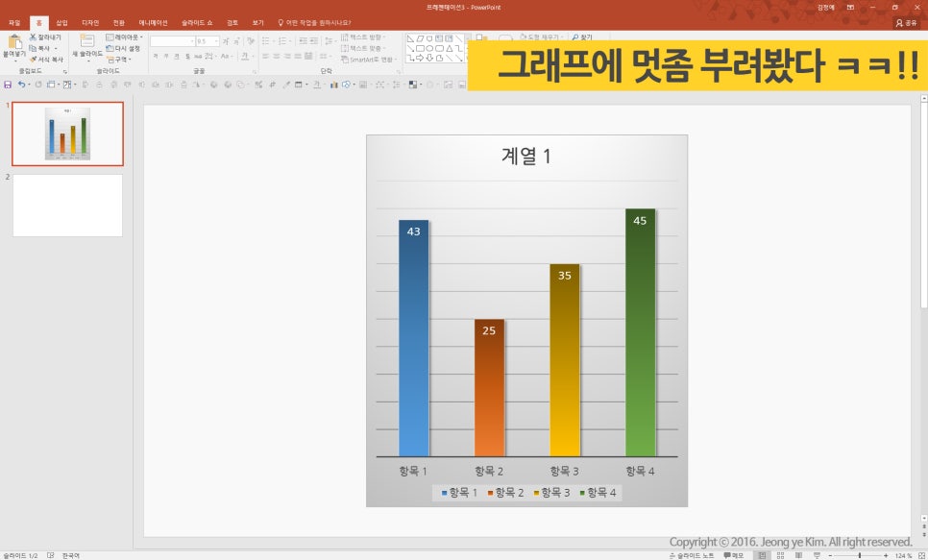This screenshot has width=928, height=560.
Task: Select the blank slide 2 thumbnail
Action: click(x=67, y=205)
